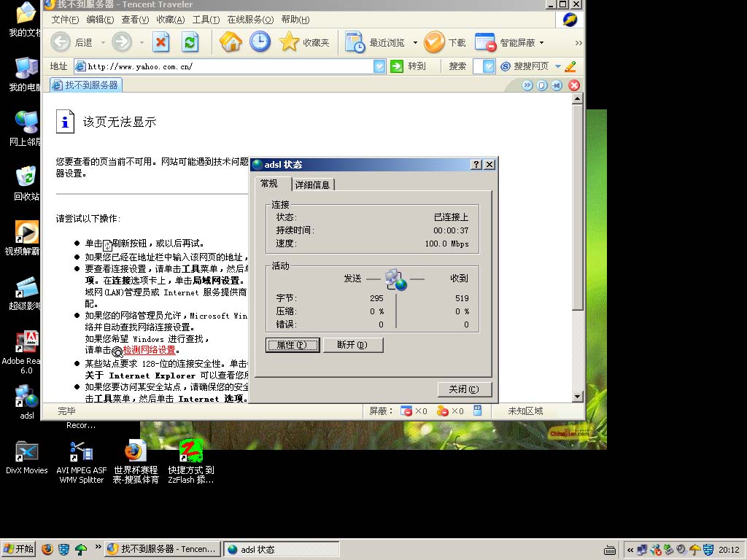Screen dimensions: 747x560
Task: Click the green 转到 go arrow
Action: tap(396, 66)
